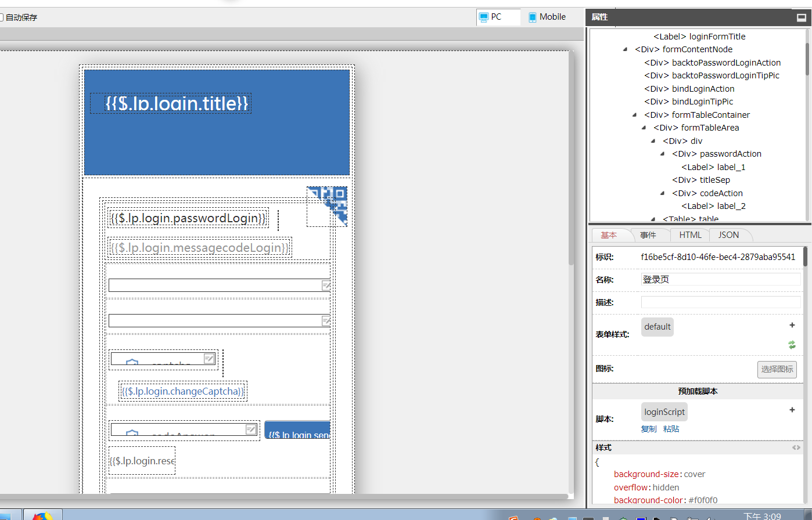This screenshot has height=520, width=812.
Task: Select formTableArea row in the tree
Action: click(696, 128)
